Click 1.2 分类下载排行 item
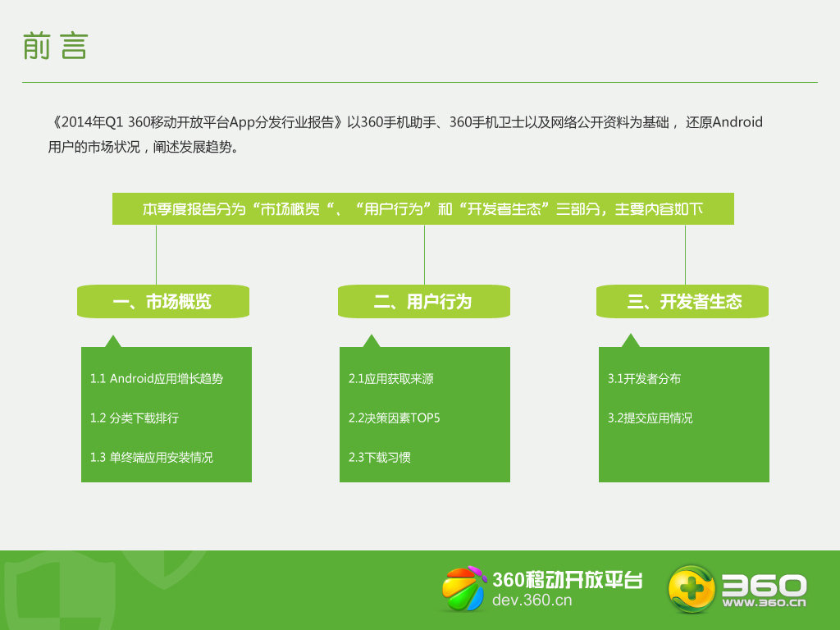 point(135,418)
